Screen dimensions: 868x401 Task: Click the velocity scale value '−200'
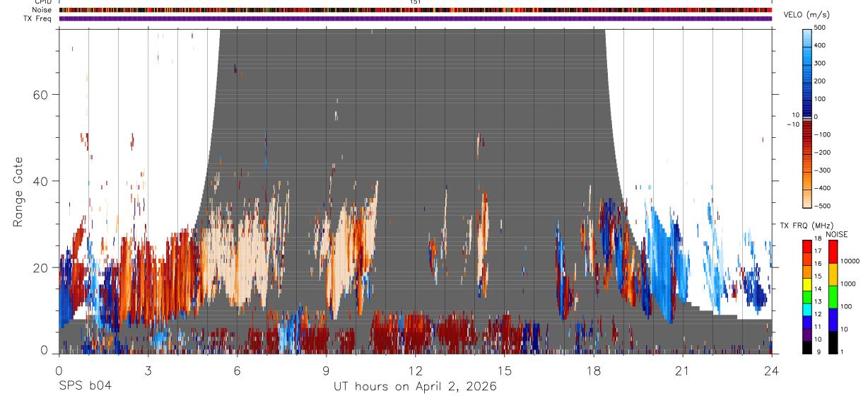(x=822, y=152)
